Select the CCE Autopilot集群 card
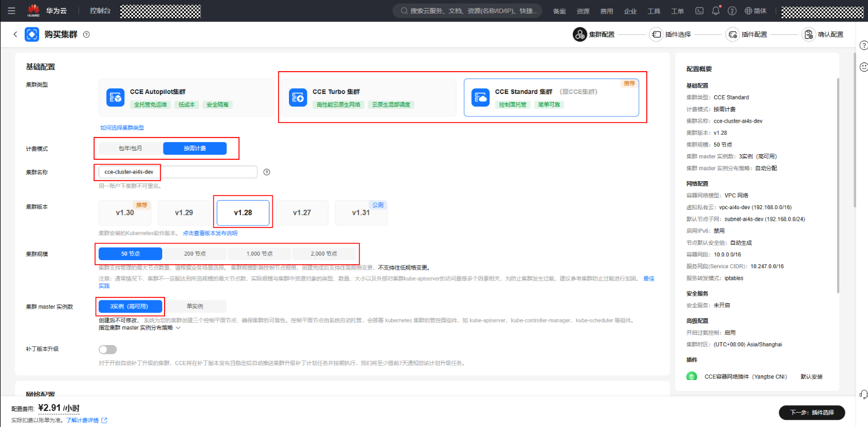The width and height of the screenshot is (868, 427). (186, 97)
